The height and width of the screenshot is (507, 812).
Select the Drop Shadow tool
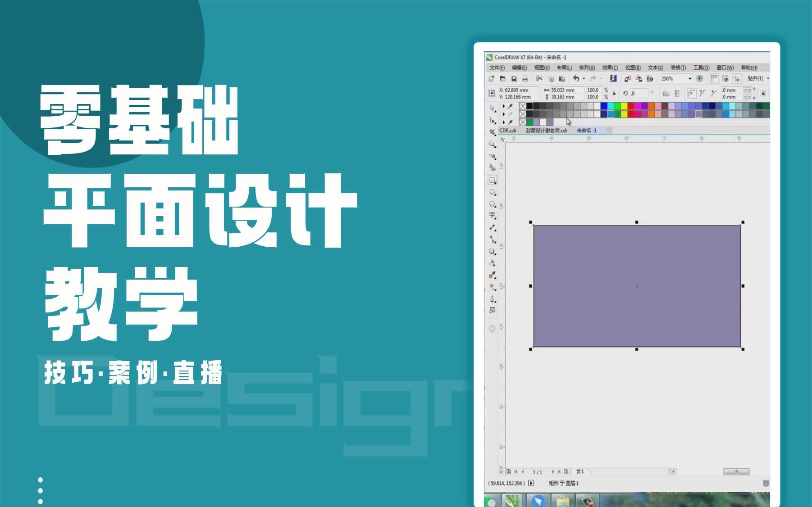492,251
